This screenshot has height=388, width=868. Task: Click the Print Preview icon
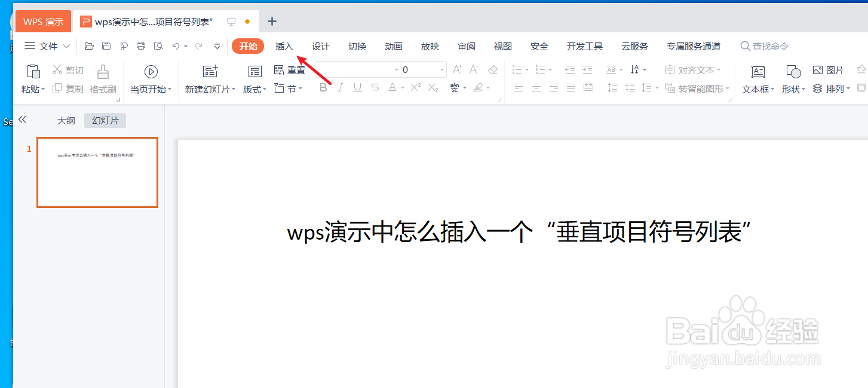click(158, 46)
